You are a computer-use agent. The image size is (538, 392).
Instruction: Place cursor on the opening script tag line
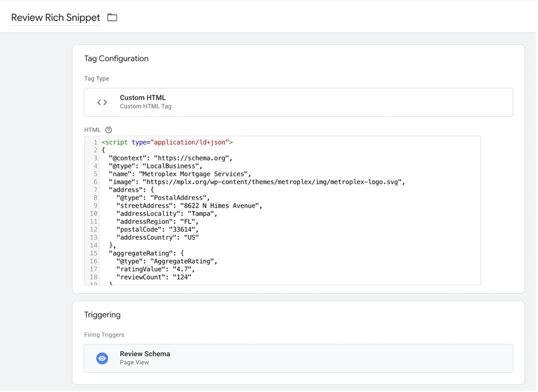(167, 142)
